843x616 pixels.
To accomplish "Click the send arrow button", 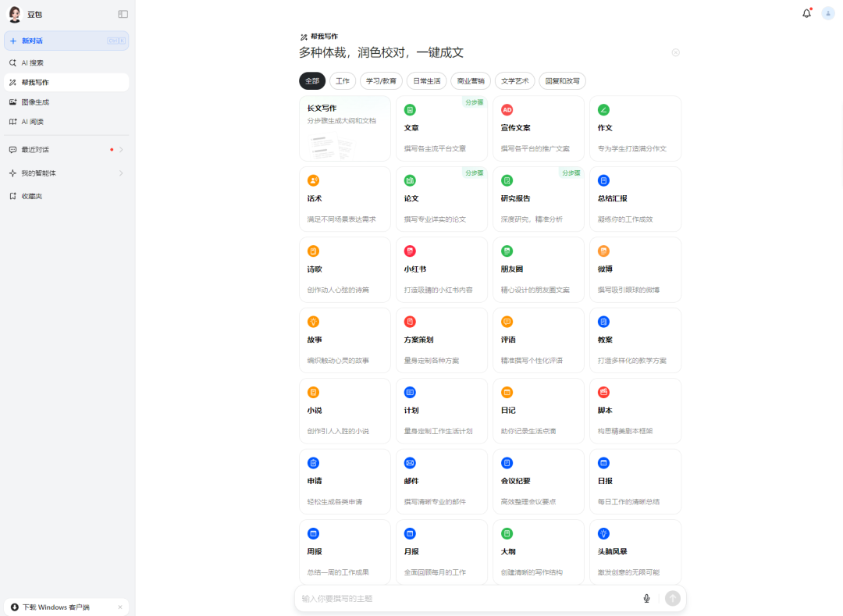I will [x=673, y=598].
